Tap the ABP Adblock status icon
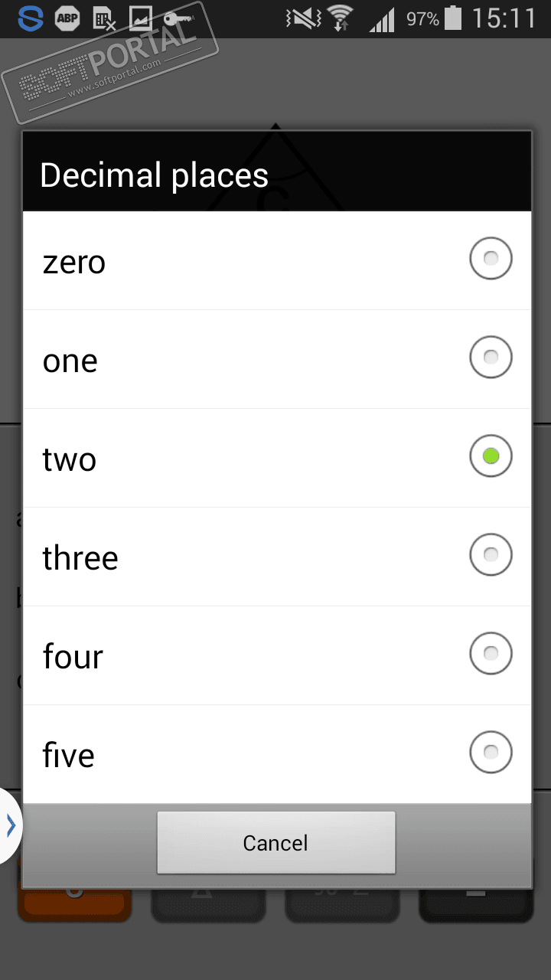 68,18
